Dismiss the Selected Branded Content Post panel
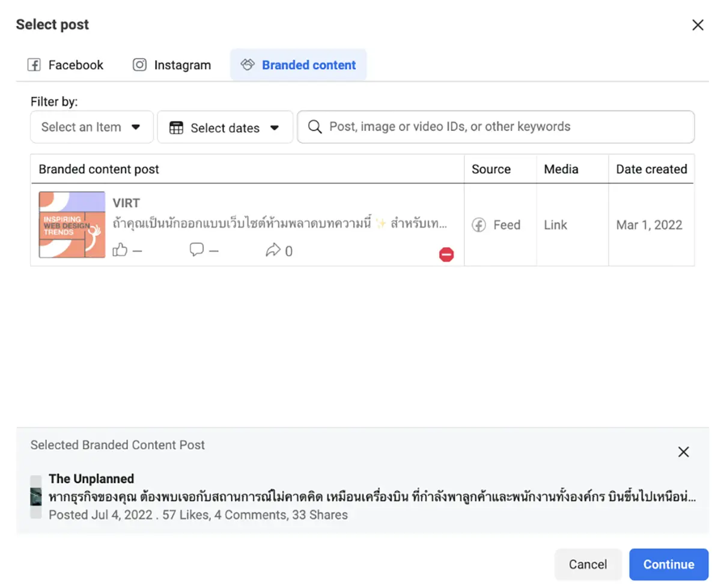This screenshot has width=721, height=588. [x=683, y=452]
